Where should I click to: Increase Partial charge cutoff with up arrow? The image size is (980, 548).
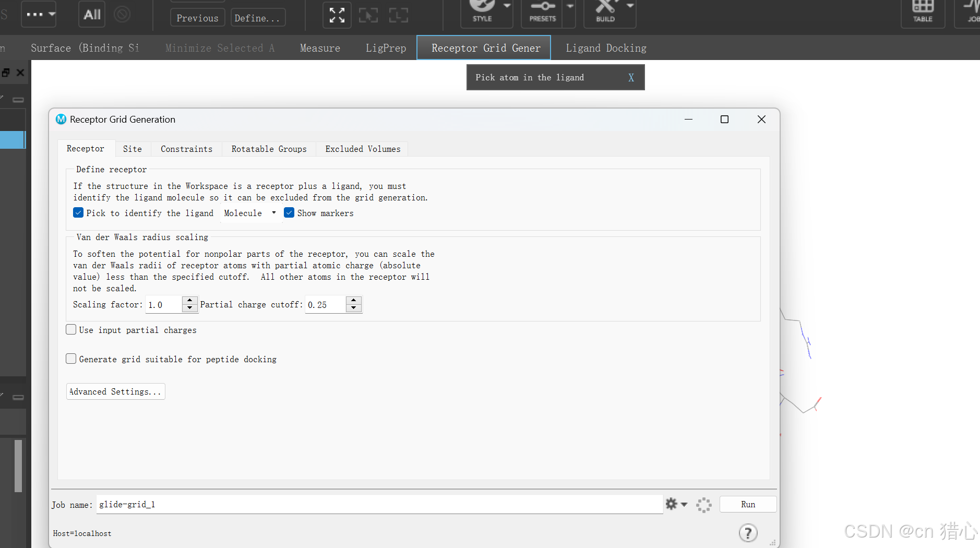354,301
